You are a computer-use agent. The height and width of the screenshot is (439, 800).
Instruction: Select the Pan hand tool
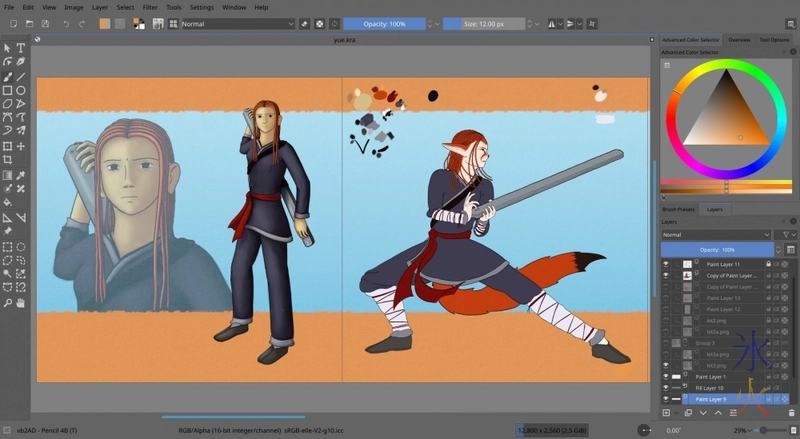pos(21,302)
